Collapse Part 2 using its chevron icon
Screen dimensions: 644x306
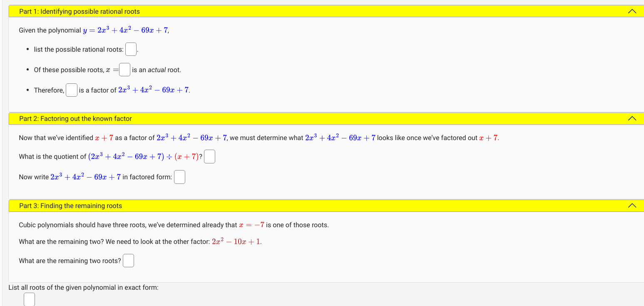632,118
